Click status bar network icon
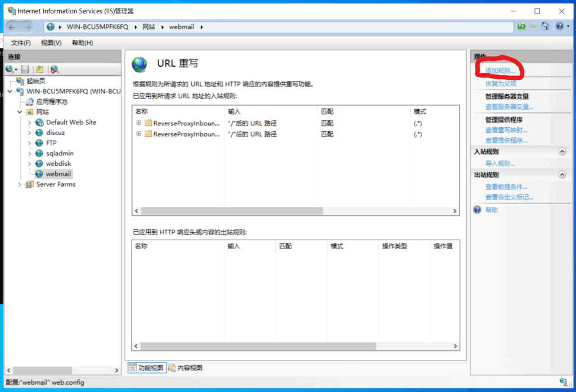The width and height of the screenshot is (576, 392). tap(563, 382)
